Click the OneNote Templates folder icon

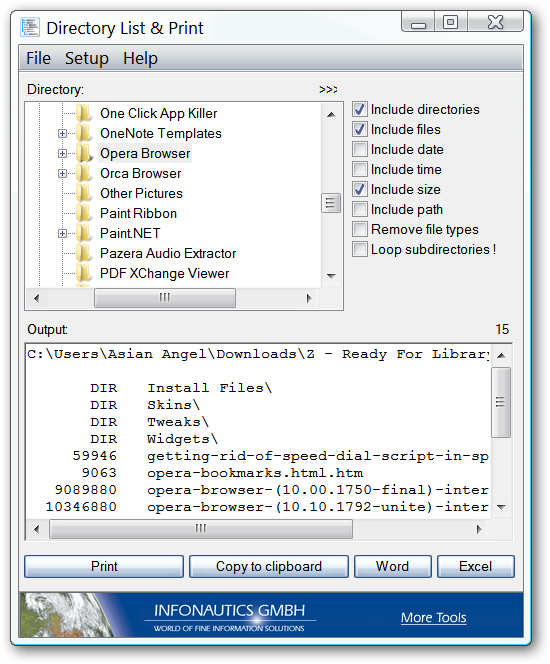[x=84, y=133]
